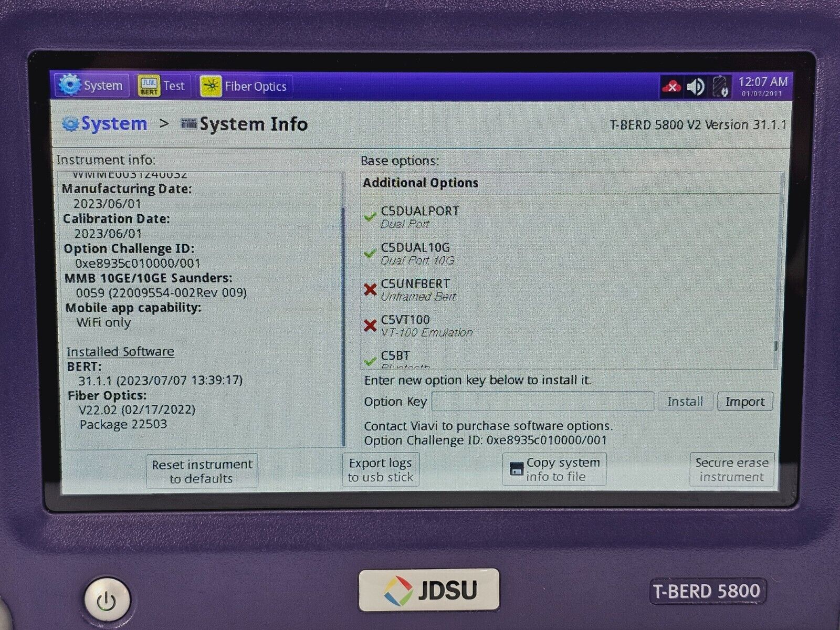Select the C5DUALPORT green checkmark
Screen dimensions: 840x630
[370, 216]
